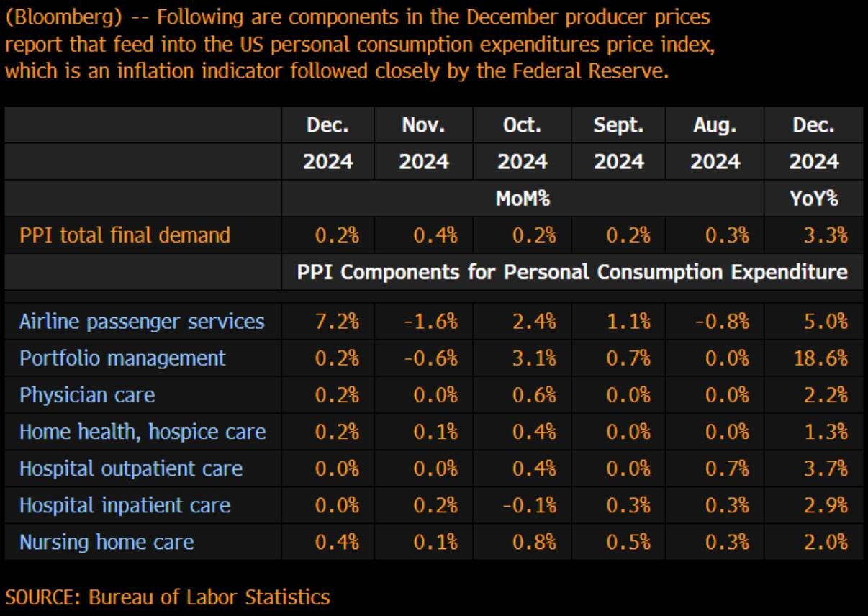Viewport: 868px width, 616px height.
Task: Open the Physician care row label
Action: click(87, 394)
